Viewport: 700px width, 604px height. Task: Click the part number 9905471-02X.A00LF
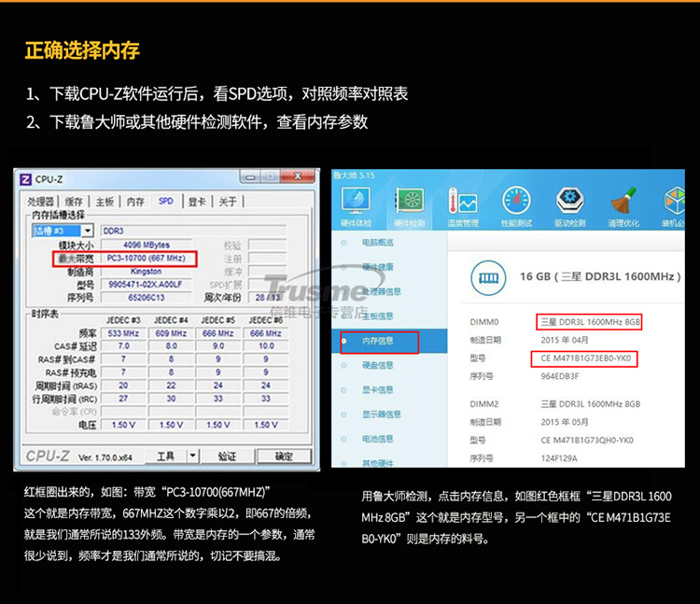coord(147,285)
